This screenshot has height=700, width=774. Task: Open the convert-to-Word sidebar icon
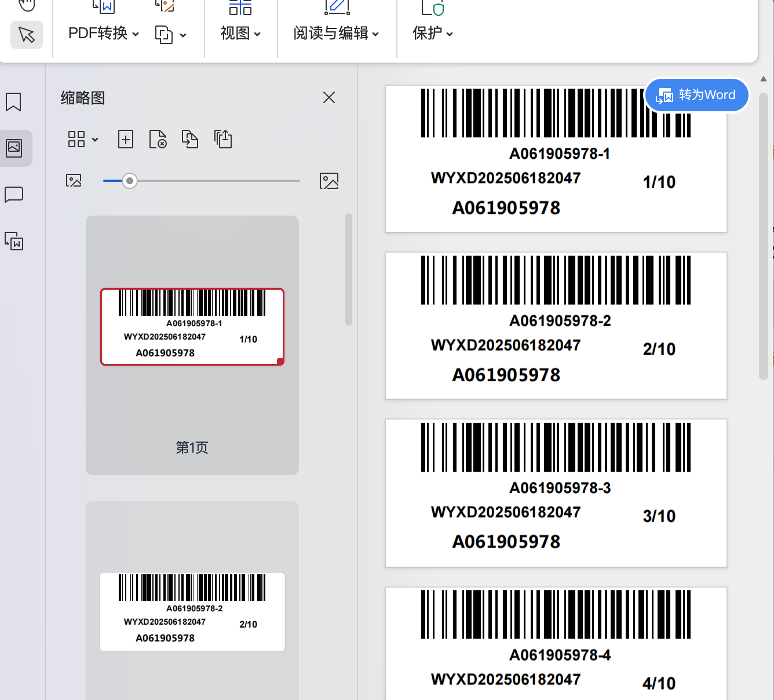14,241
